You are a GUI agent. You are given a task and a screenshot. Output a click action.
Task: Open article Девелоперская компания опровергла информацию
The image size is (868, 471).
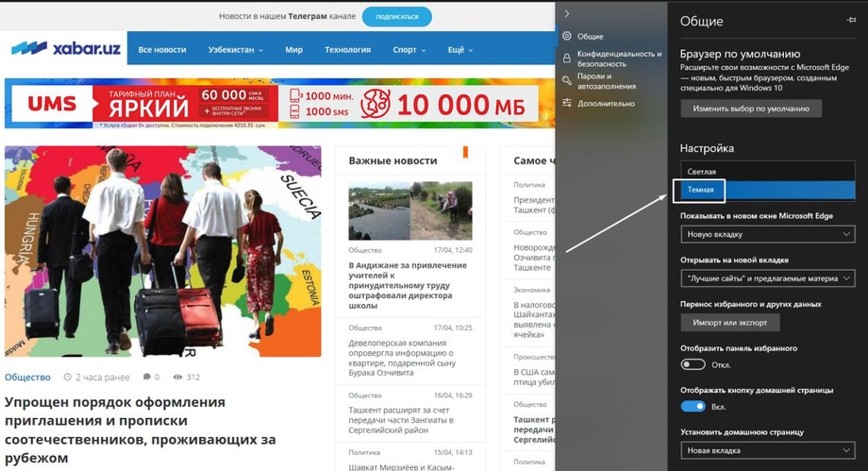402,358
